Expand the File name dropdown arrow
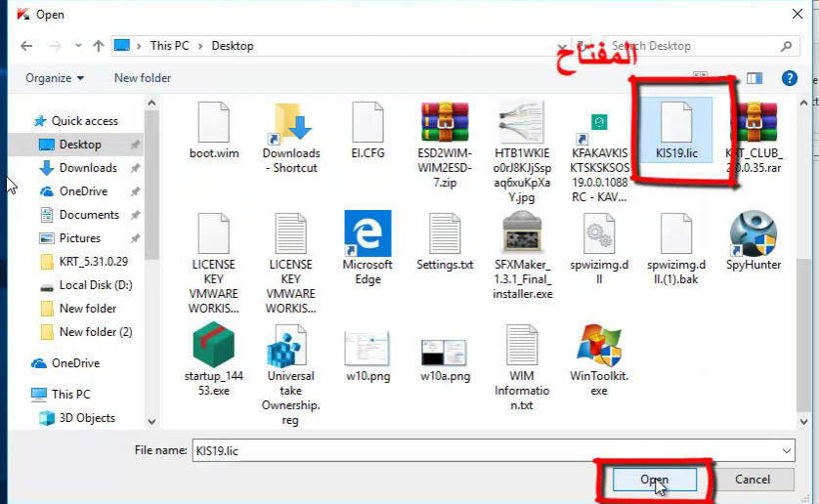Screen dimensions: 819x504 pyautogui.click(x=787, y=450)
